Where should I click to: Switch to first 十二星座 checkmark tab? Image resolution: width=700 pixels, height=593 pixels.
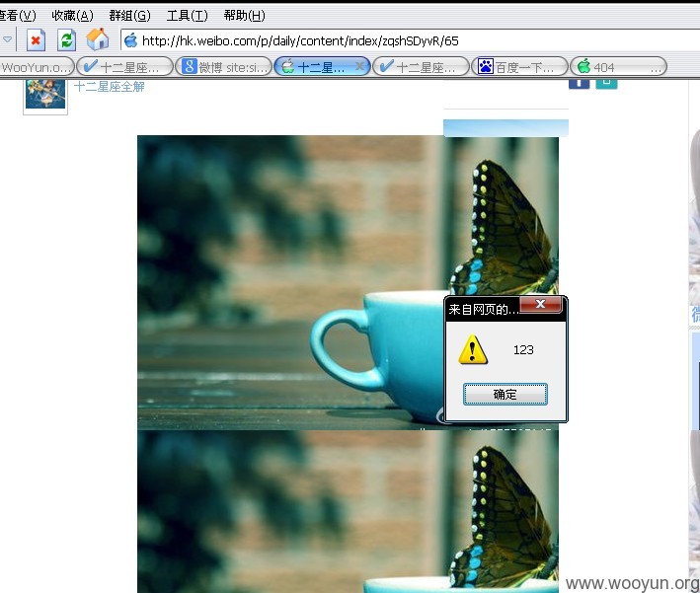125,67
